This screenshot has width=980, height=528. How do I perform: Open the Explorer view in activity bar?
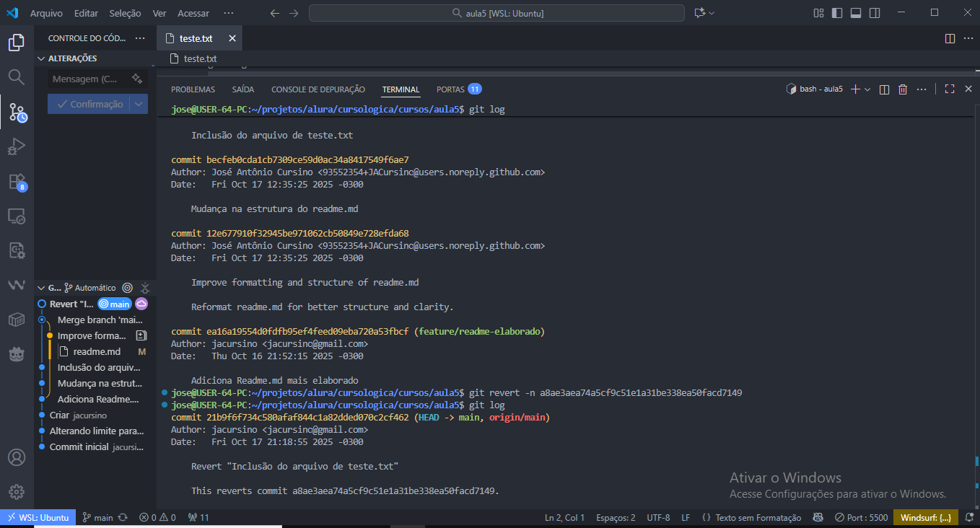pyautogui.click(x=16, y=43)
